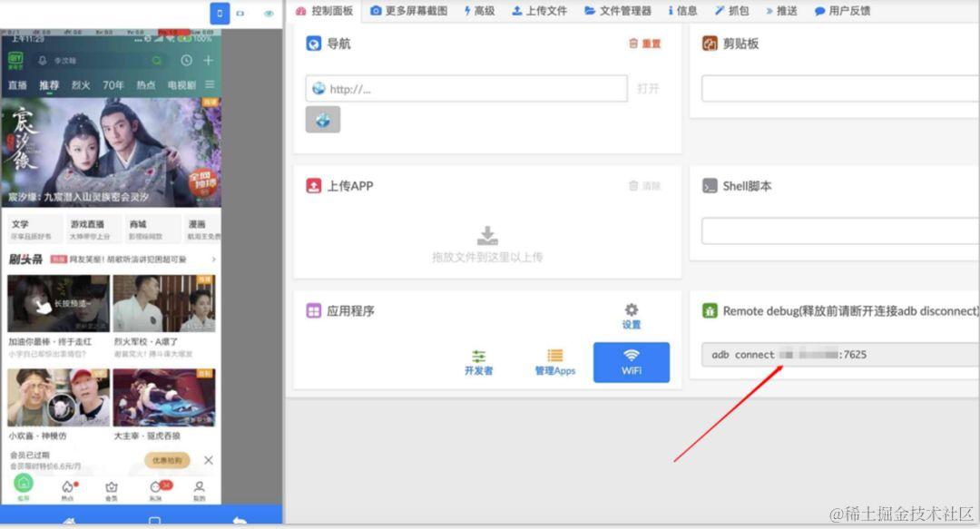The width and height of the screenshot is (980, 529).
Task: Tap the 大主宰 video thumbnail
Action: click(163, 397)
